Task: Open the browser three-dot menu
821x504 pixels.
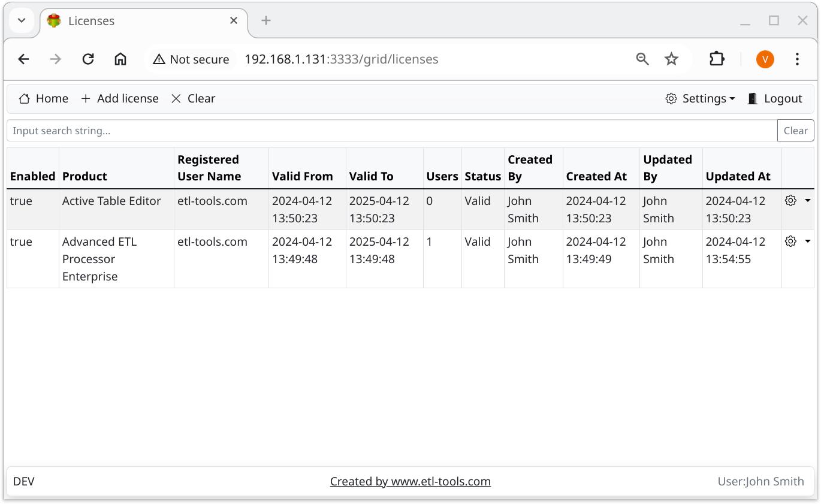Action: (x=797, y=59)
